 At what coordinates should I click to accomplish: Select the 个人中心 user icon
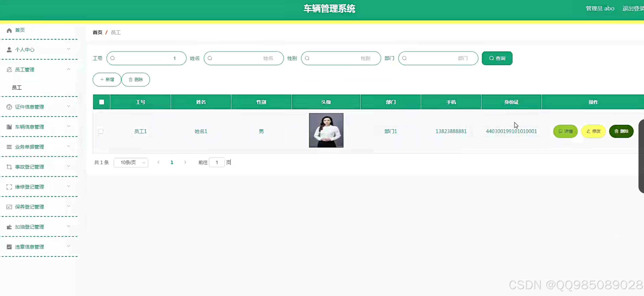tap(9, 49)
